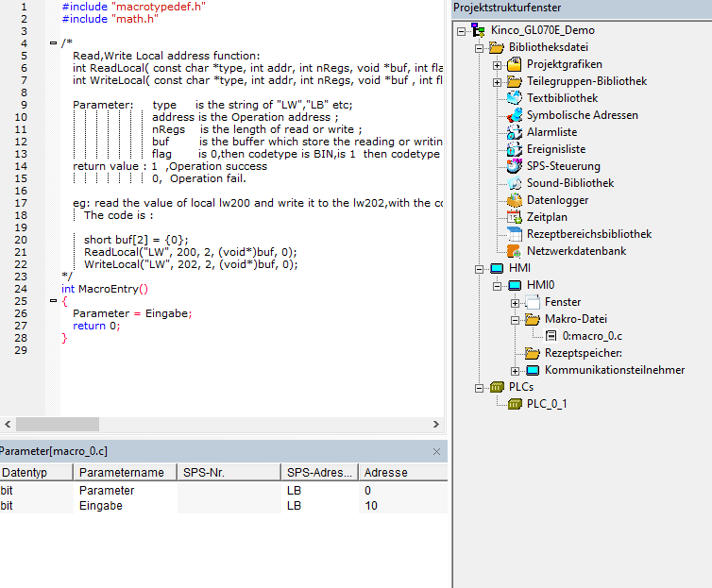Open 0:macro_0.c in the tree

[x=592, y=336]
